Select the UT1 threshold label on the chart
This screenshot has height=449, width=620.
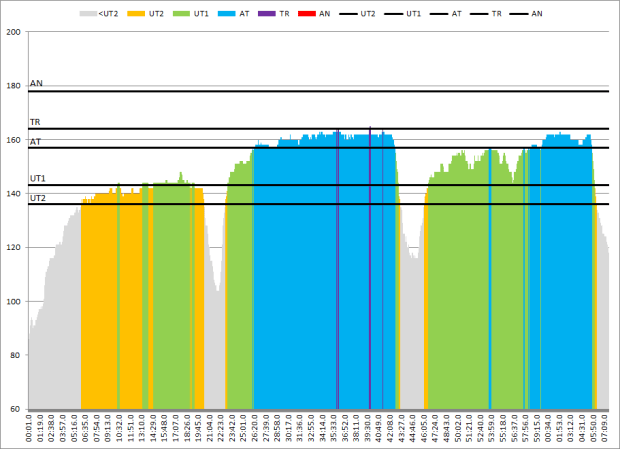point(37,177)
